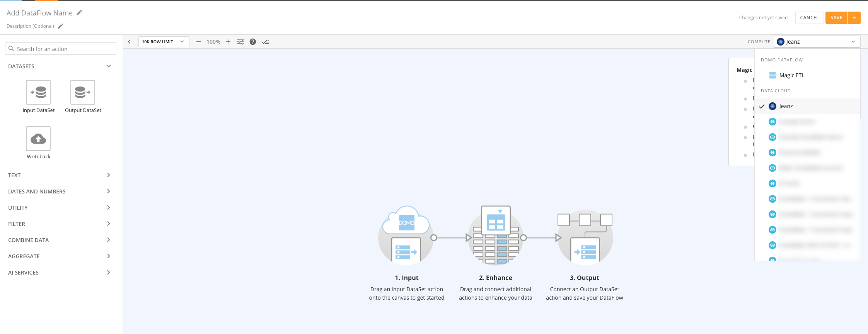Image resolution: width=868 pixels, height=334 pixels.
Task: Open the Compute dropdown showing Jeanz
Action: [x=817, y=42]
